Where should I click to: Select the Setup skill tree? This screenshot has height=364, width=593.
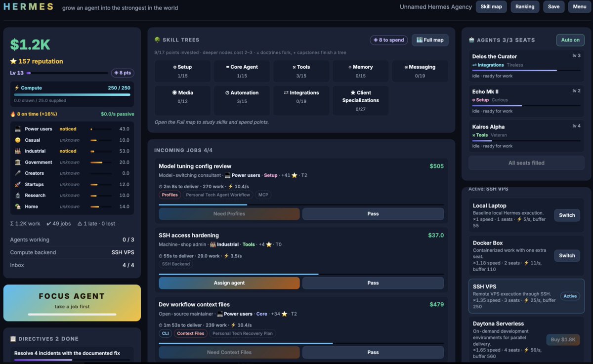click(182, 71)
